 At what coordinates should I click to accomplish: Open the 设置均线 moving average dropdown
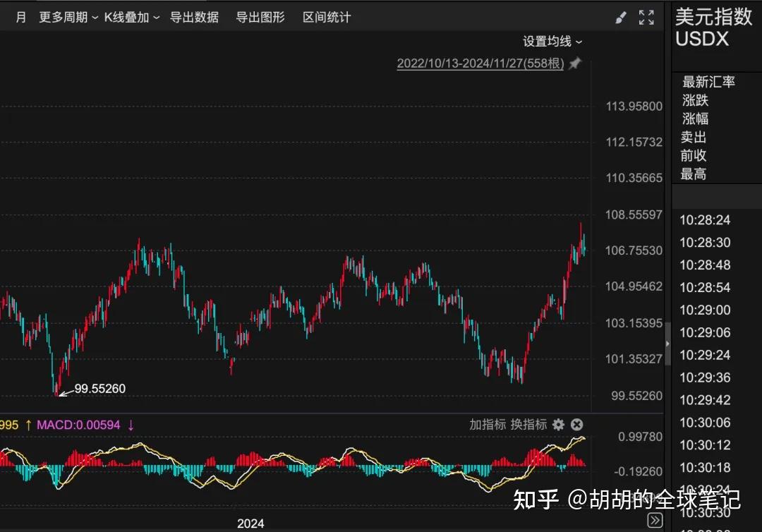point(553,41)
